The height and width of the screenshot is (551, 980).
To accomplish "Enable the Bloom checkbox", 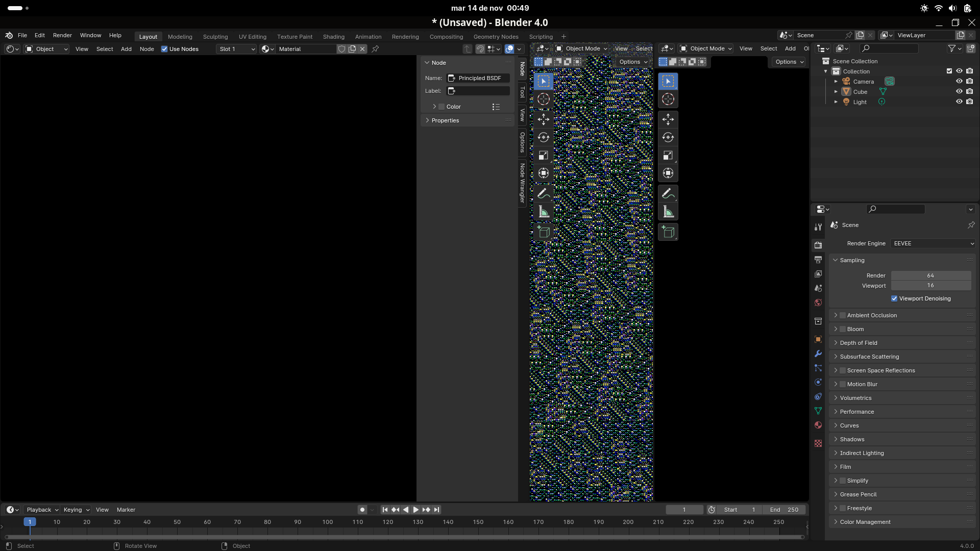I will tap(843, 329).
